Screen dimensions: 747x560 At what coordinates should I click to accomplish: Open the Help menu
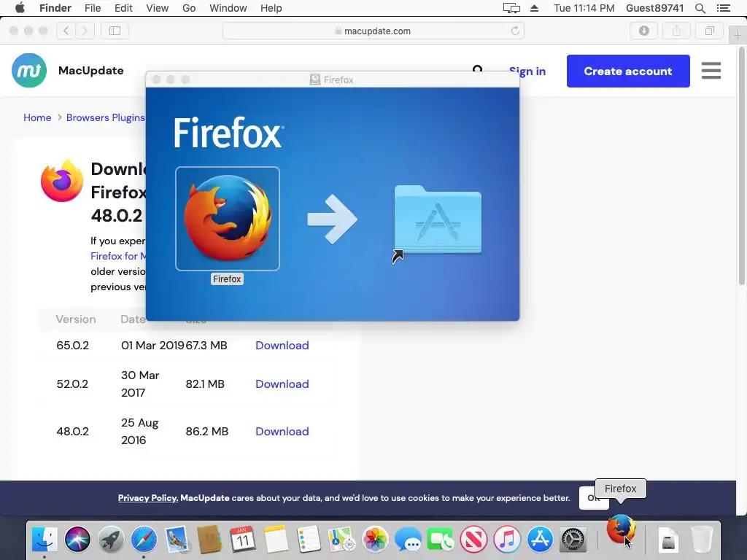[x=271, y=8]
